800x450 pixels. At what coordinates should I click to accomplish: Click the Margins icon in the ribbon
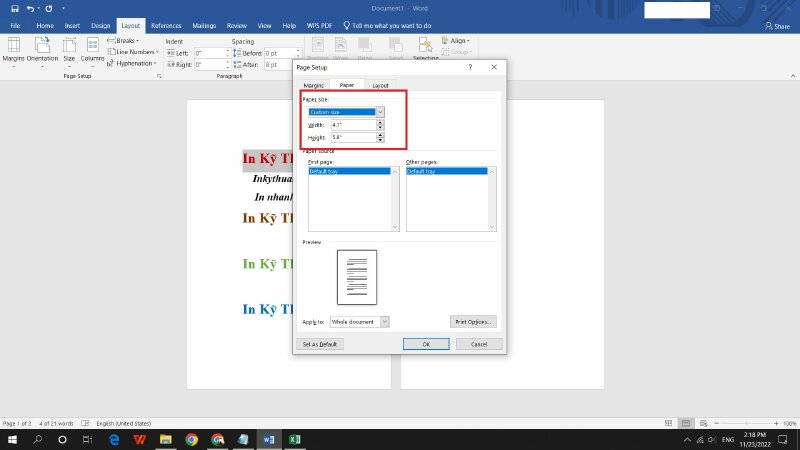[x=14, y=47]
